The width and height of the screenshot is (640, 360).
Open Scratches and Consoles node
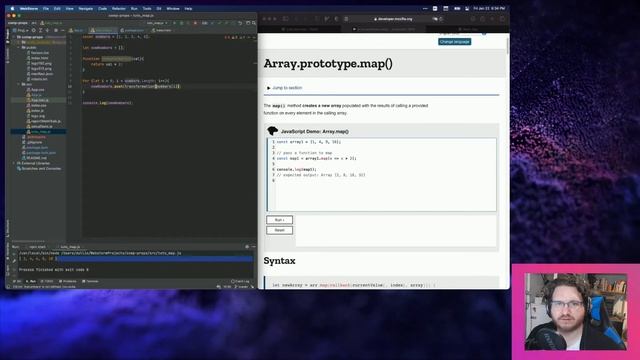39,169
